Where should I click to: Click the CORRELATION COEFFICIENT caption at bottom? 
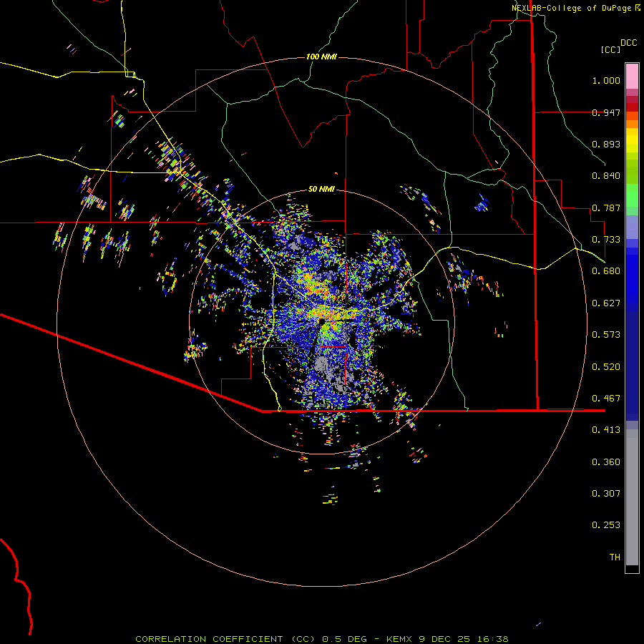321,639
